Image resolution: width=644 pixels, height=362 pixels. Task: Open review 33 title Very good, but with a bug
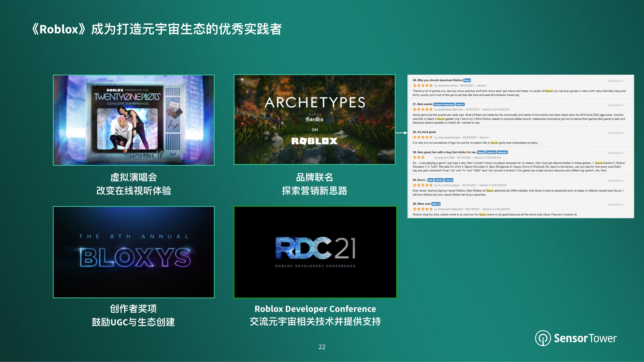pos(445,152)
